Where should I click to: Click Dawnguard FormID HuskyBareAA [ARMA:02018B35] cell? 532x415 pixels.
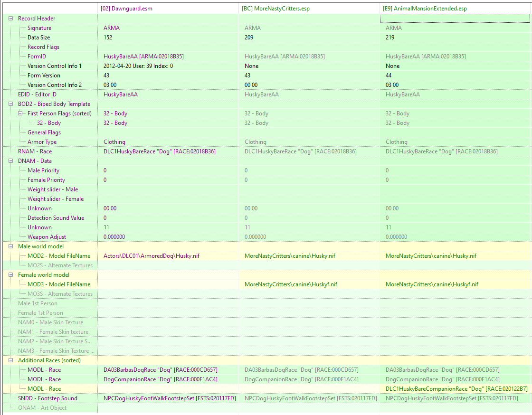coord(143,57)
